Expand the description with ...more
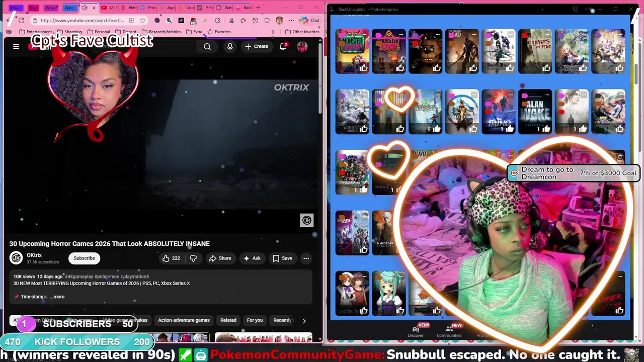Screen dimensions: 644x362 coord(57,297)
